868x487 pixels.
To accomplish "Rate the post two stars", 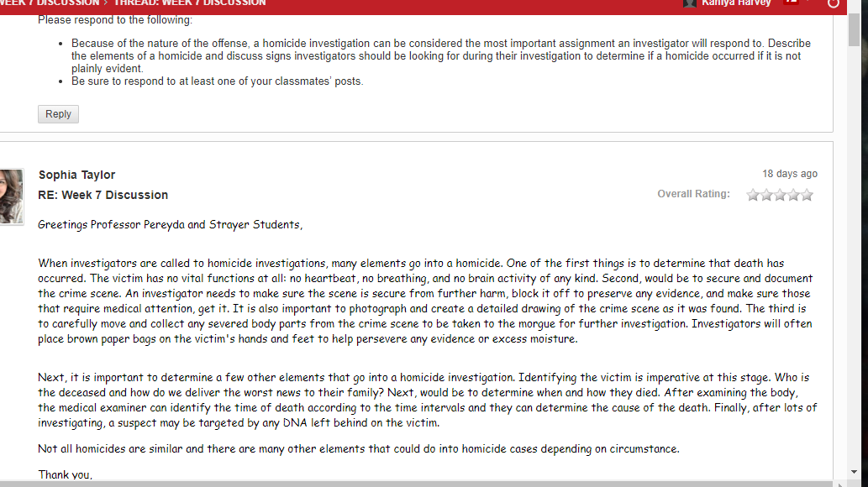I will (766, 195).
